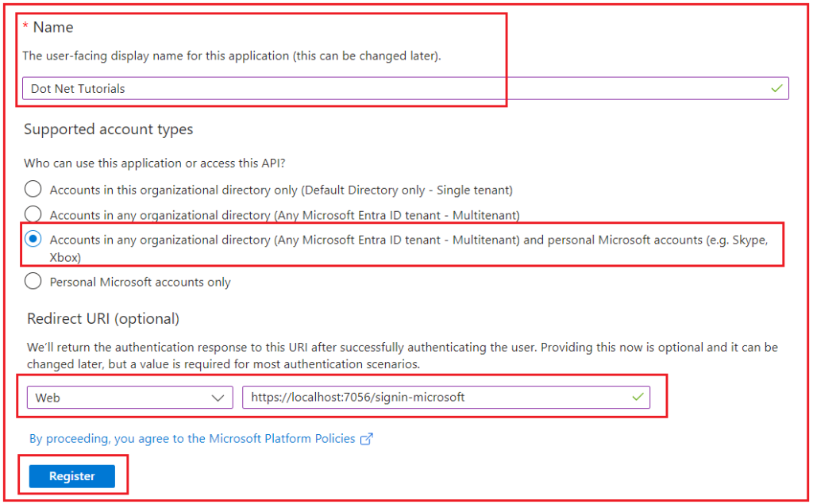Click the Name field label

[x=53, y=27]
